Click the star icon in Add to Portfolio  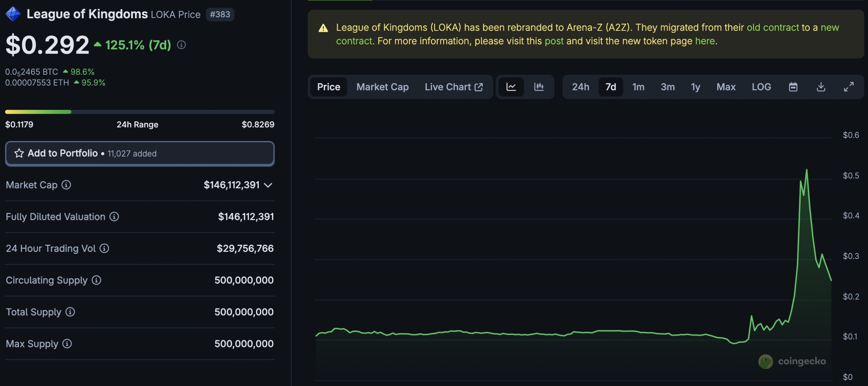click(x=19, y=153)
